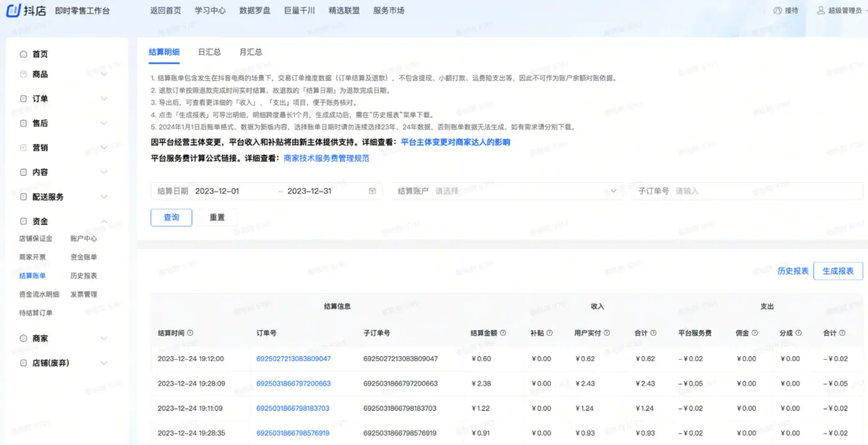The width and height of the screenshot is (868, 445).
Task: Click the 售后 icon in sidebar
Action: tap(24, 123)
